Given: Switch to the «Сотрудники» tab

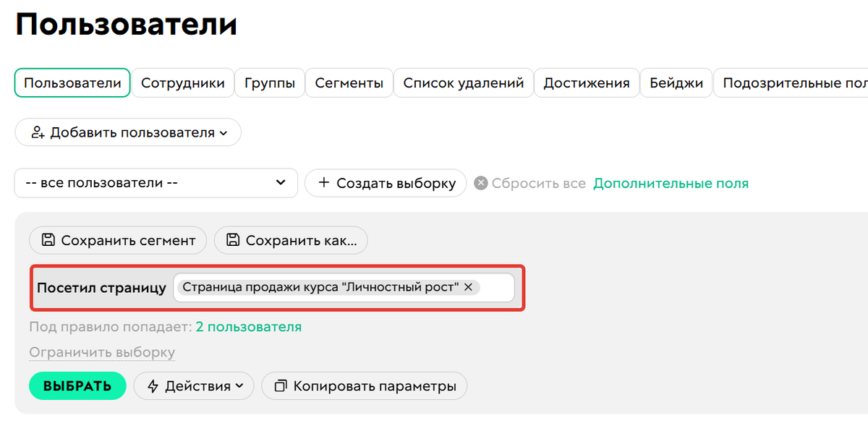Looking at the screenshot, I should click(182, 82).
